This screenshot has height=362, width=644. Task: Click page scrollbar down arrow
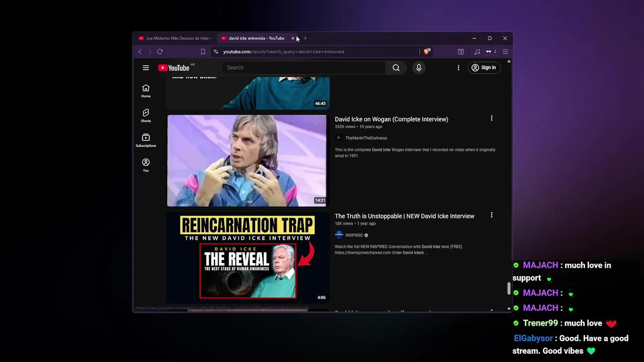[509, 309]
